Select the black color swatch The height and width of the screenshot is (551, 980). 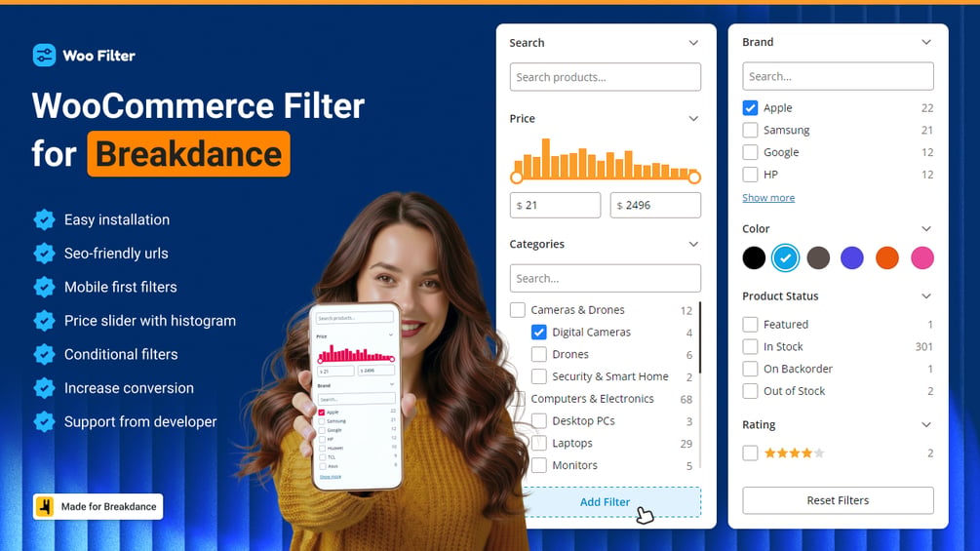point(754,258)
